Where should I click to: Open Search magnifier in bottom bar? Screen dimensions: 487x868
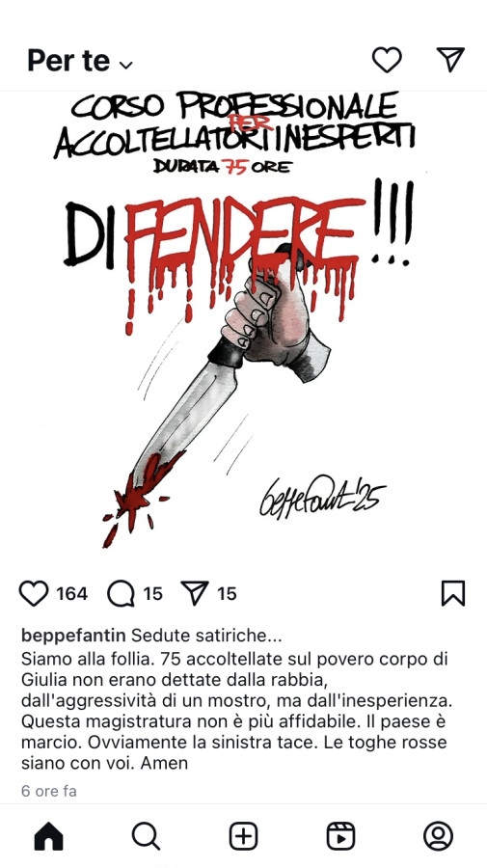(x=147, y=836)
